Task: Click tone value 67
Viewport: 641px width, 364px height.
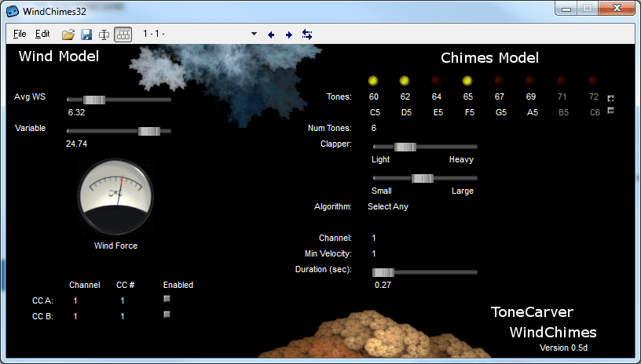Action: pyautogui.click(x=500, y=96)
